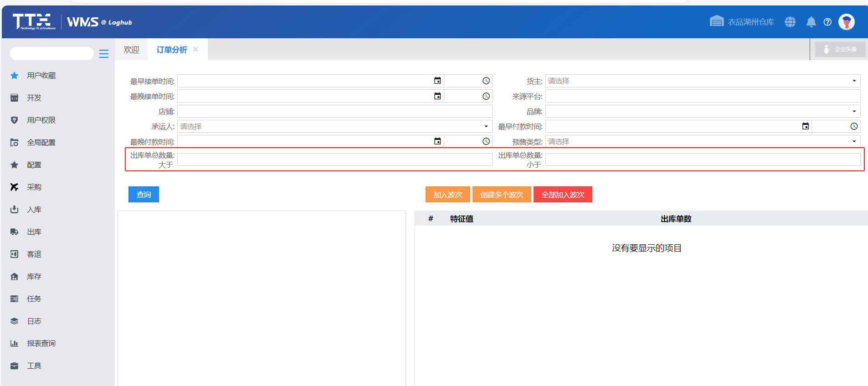
Task: Click the notification bell icon
Action: [x=811, y=22]
